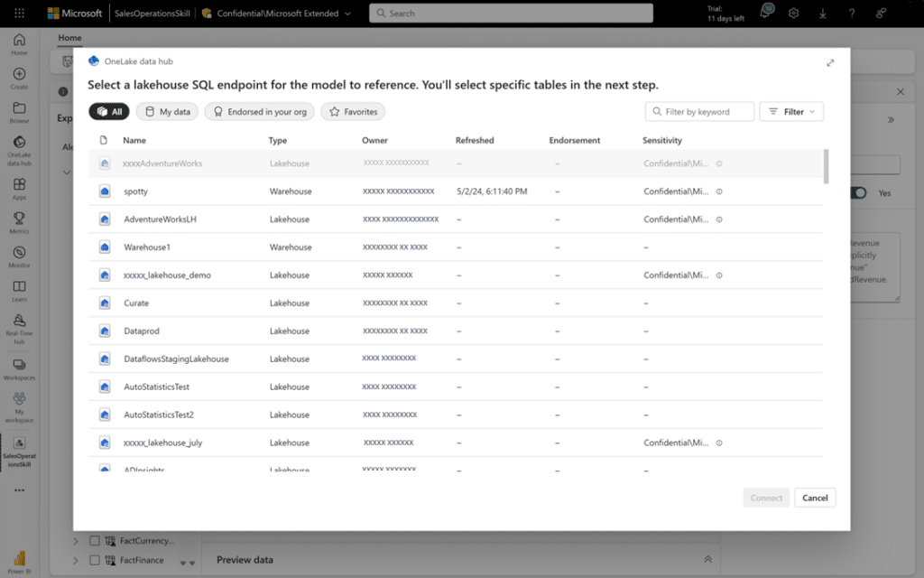The width and height of the screenshot is (924, 578).
Task: Close the background panel with X
Action: 901,91
